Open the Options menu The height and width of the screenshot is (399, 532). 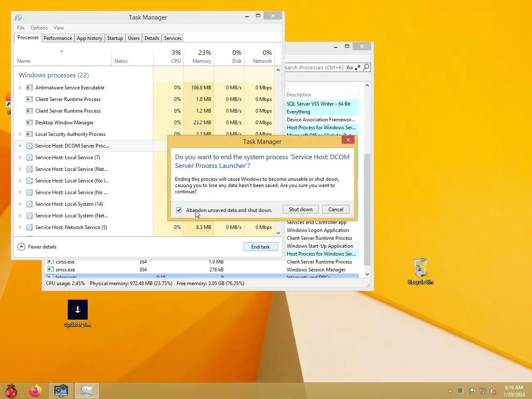click(x=39, y=28)
